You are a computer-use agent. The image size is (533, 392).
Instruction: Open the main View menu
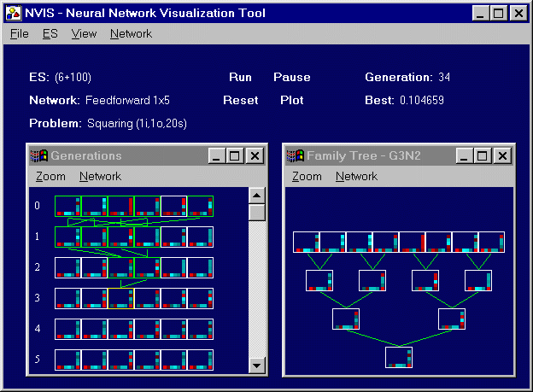tap(84, 33)
